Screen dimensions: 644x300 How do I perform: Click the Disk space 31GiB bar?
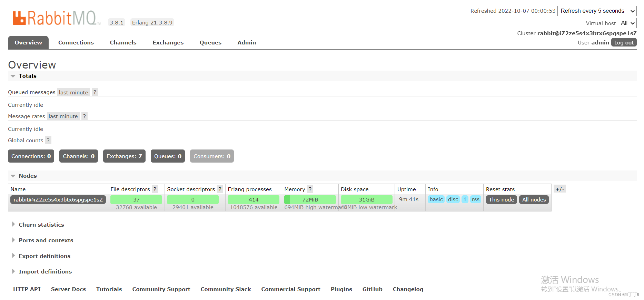point(367,199)
